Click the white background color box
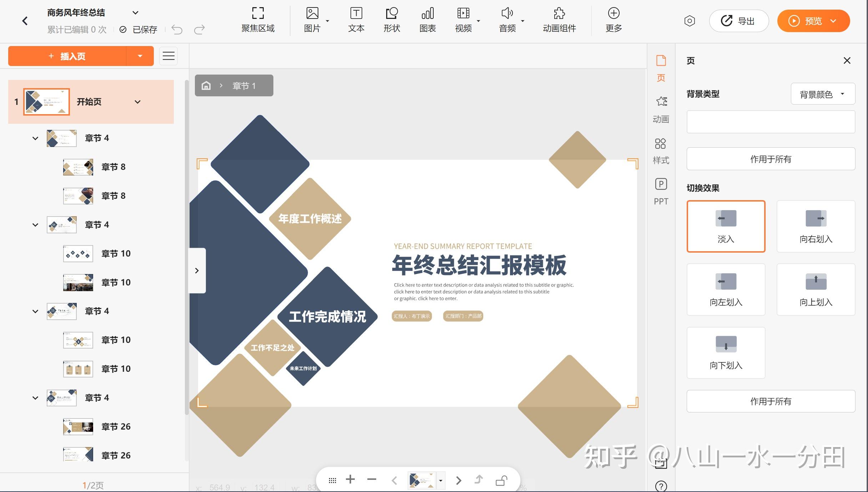The image size is (868, 492). click(771, 122)
